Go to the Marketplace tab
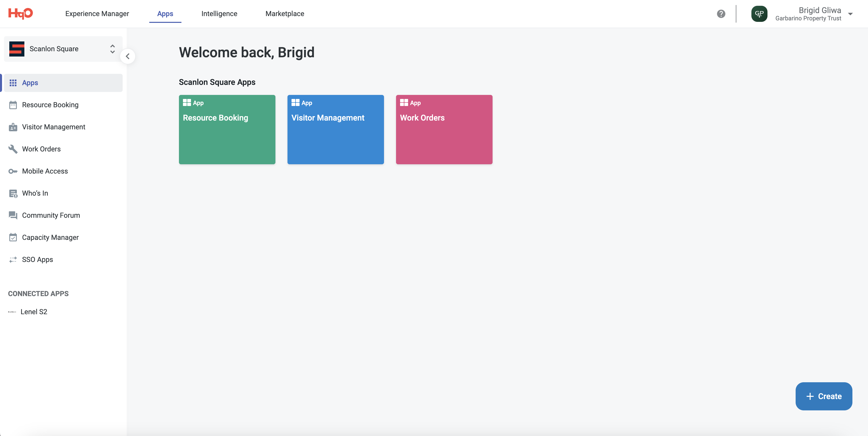Screen dimensions: 868x436 (x=285, y=14)
